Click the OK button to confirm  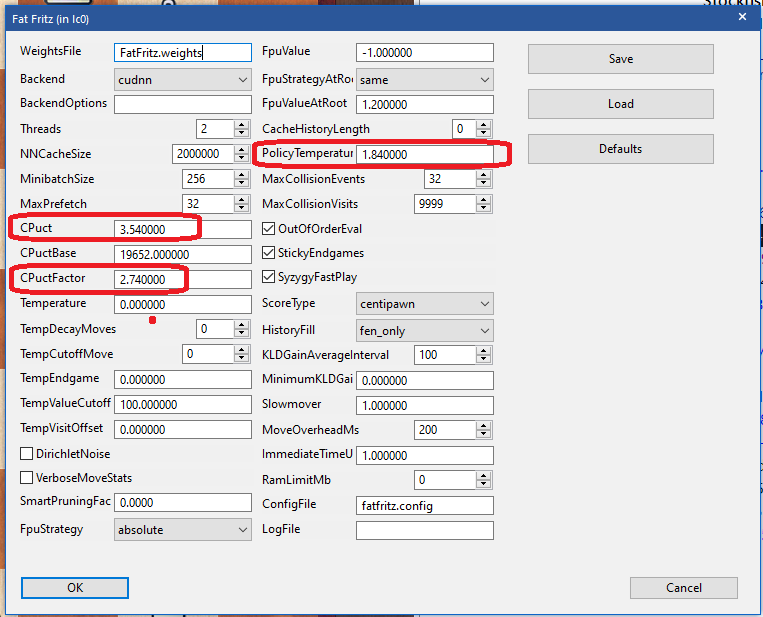[x=75, y=587]
